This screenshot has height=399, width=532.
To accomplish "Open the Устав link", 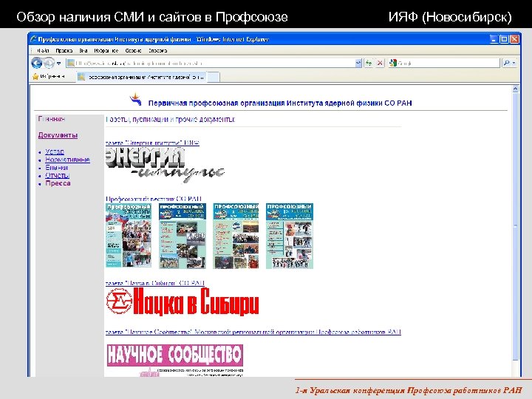I will click(x=55, y=151).
